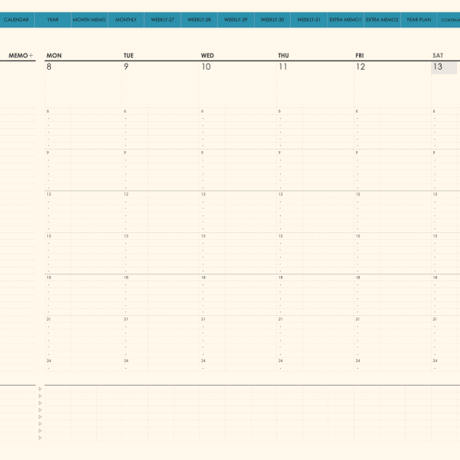Open the date 11 under THU

pyautogui.click(x=283, y=67)
